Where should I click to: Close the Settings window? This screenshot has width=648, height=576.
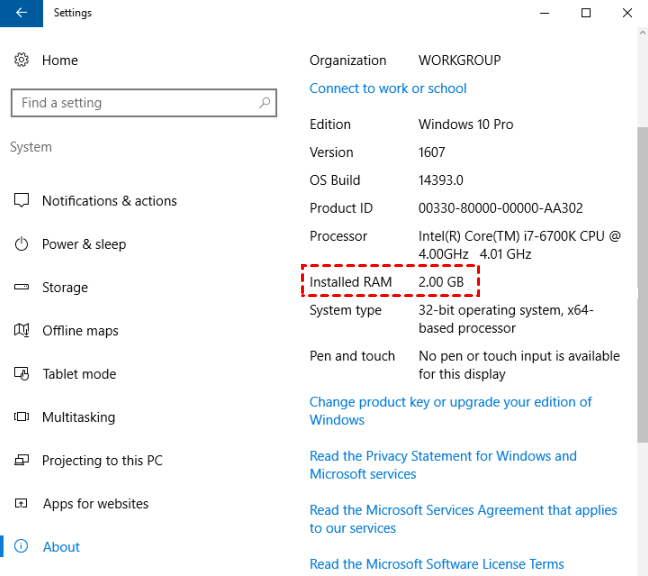pos(627,13)
